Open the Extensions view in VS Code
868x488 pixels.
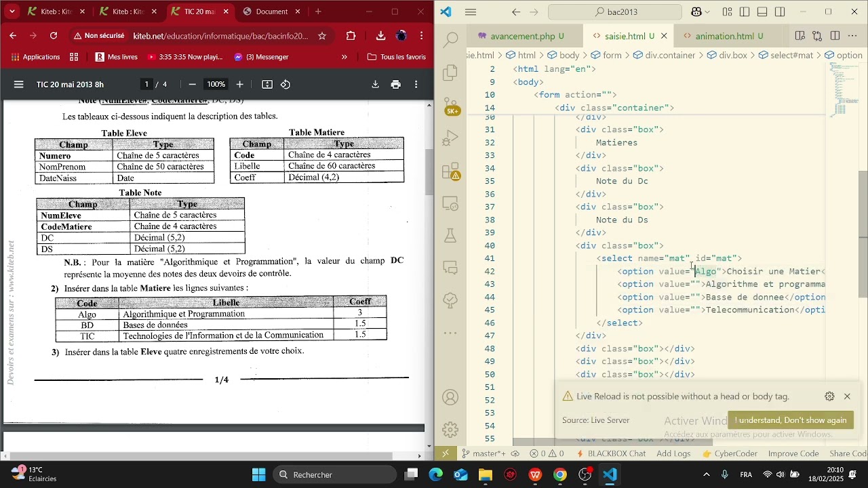tap(451, 171)
